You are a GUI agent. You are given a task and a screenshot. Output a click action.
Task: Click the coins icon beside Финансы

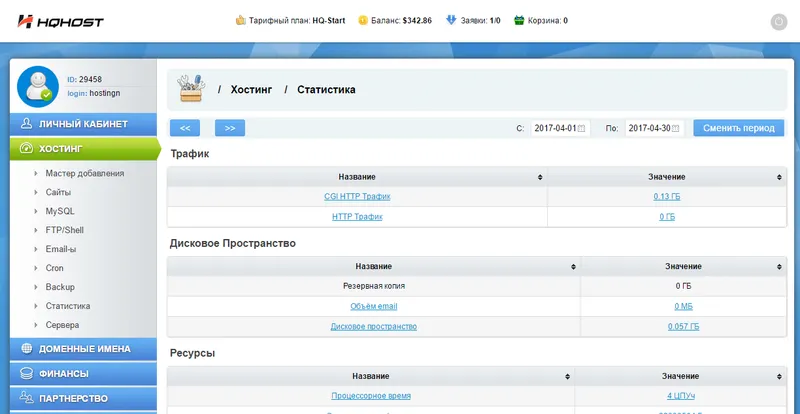click(27, 374)
